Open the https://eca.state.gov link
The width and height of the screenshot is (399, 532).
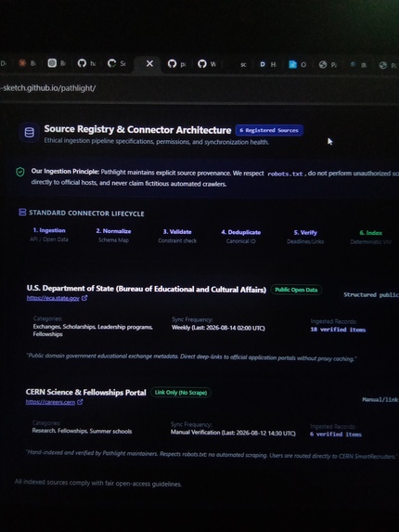(x=53, y=298)
